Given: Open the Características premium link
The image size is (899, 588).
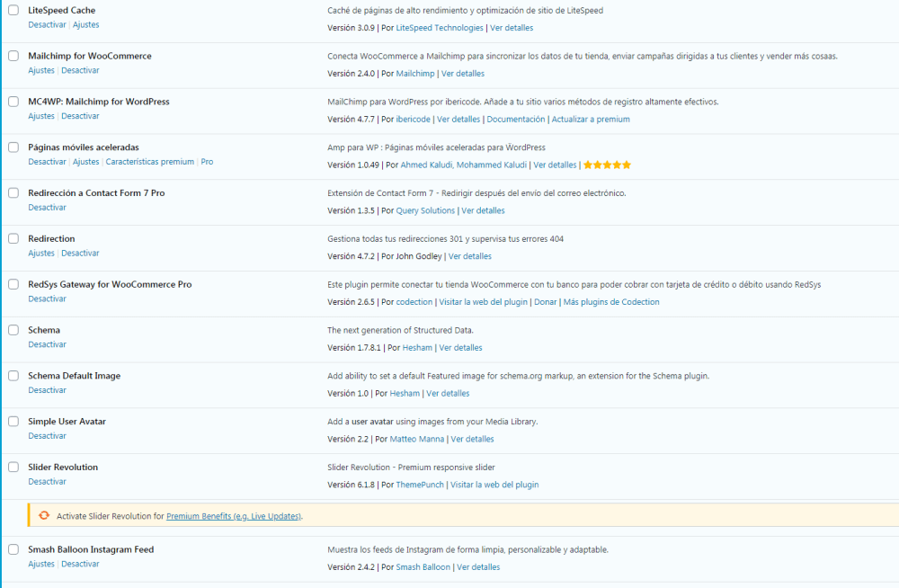Looking at the screenshot, I should click(x=149, y=162).
